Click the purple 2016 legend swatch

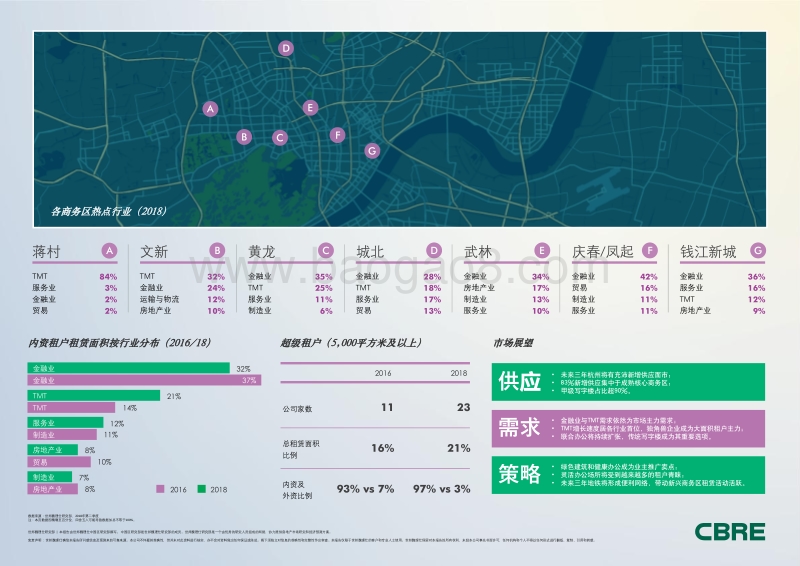160,489
